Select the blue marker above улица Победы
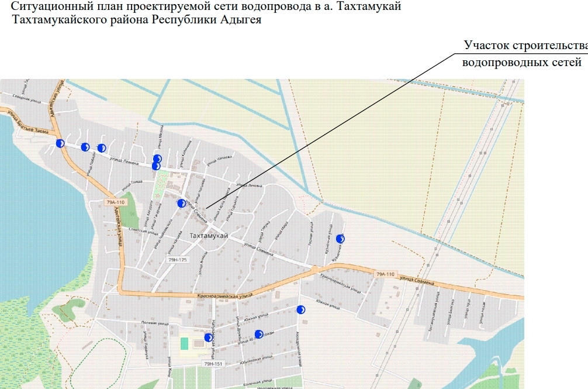Viewport: 588px width, 389px height. point(85,147)
